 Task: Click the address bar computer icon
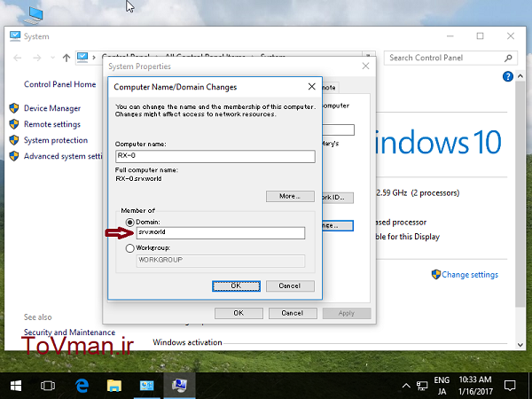82,57
